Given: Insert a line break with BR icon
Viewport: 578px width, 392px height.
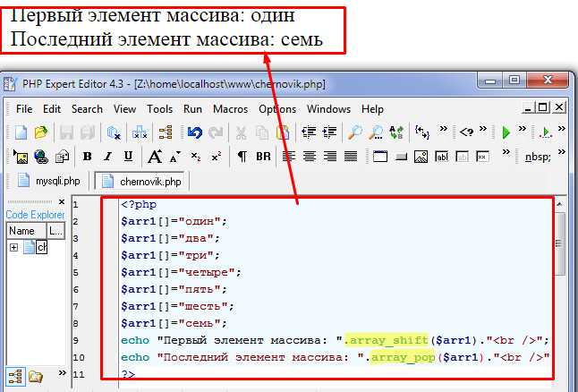Looking at the screenshot, I should pyautogui.click(x=263, y=157).
